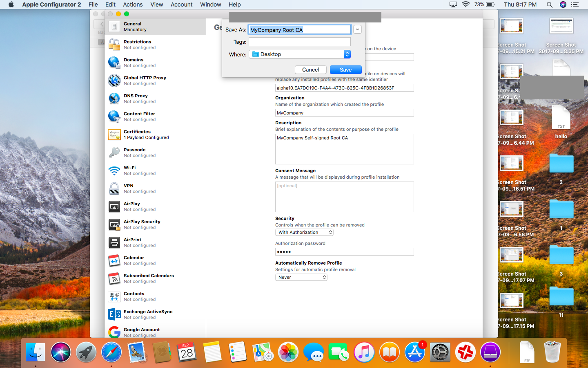Open the Passcode key icon
Screen dimensions: 588x368
(x=114, y=153)
